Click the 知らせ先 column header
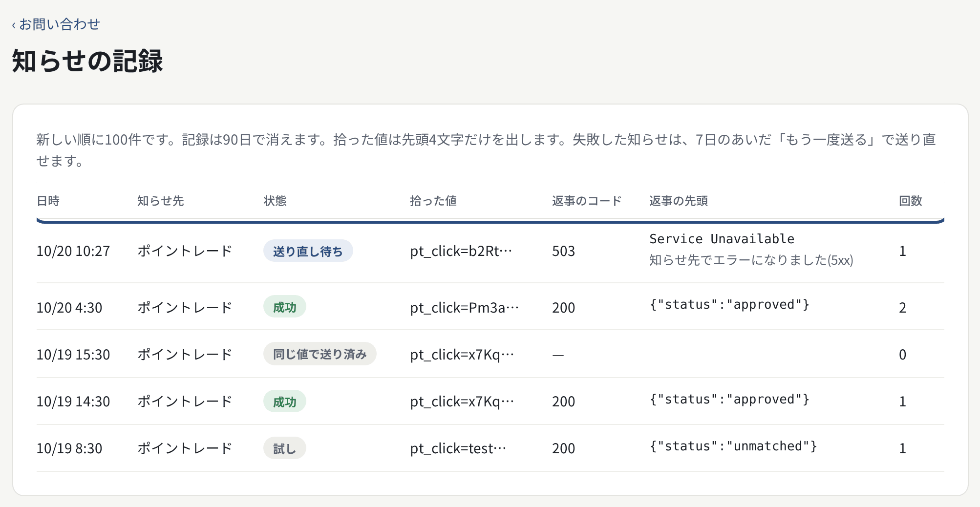980x507 pixels. click(x=160, y=201)
